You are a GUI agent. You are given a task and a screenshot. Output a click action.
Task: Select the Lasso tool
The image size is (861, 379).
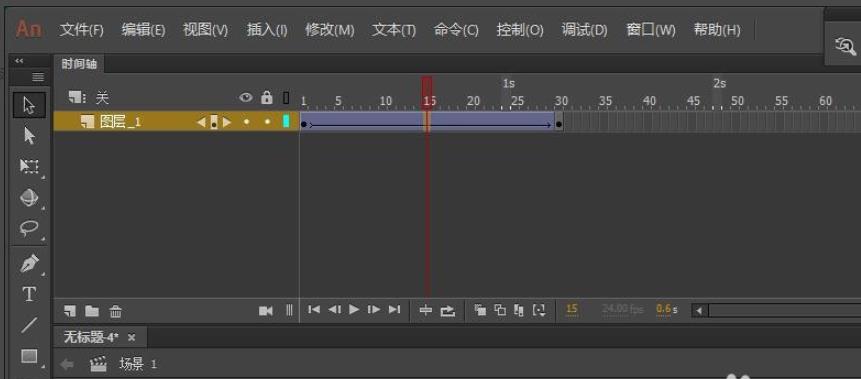[x=29, y=228]
